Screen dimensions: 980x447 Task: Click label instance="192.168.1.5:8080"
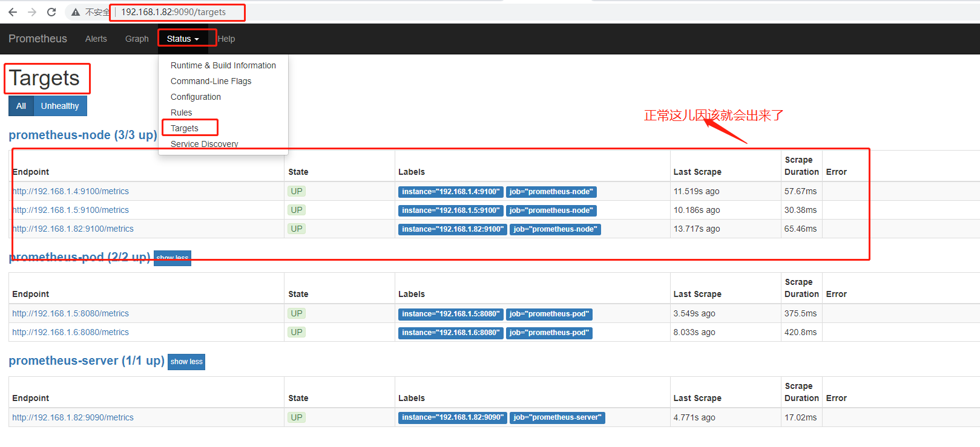click(x=451, y=314)
